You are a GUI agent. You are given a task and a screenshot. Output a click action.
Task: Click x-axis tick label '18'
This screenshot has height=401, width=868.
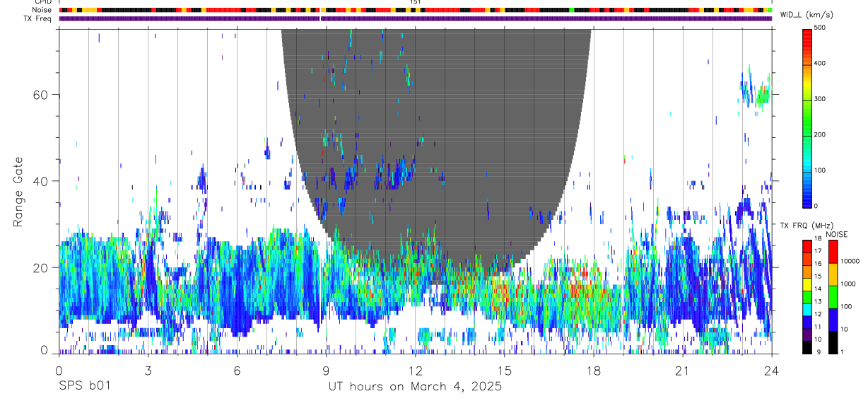[x=593, y=370]
